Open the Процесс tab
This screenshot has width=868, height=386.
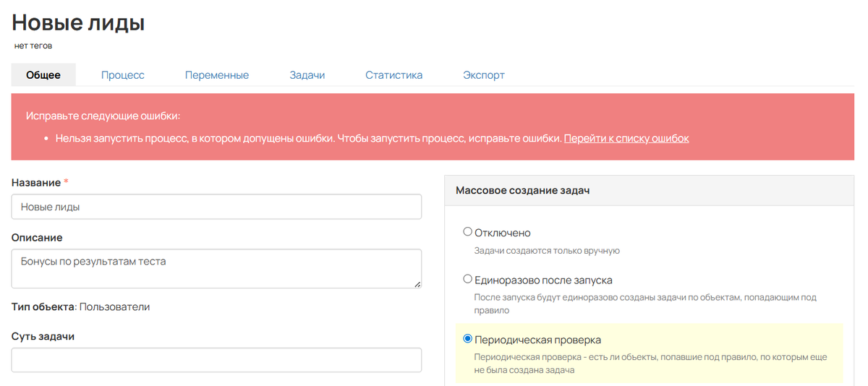pyautogui.click(x=123, y=75)
